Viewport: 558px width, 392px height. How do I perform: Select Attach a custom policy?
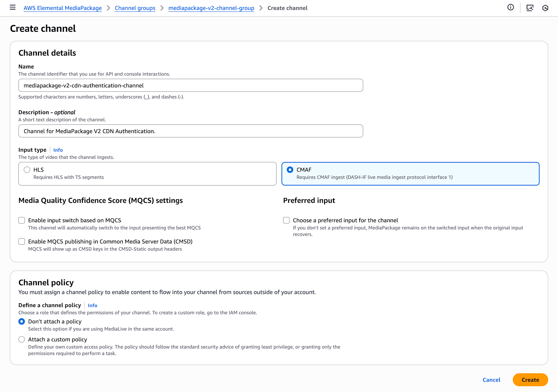click(x=22, y=340)
